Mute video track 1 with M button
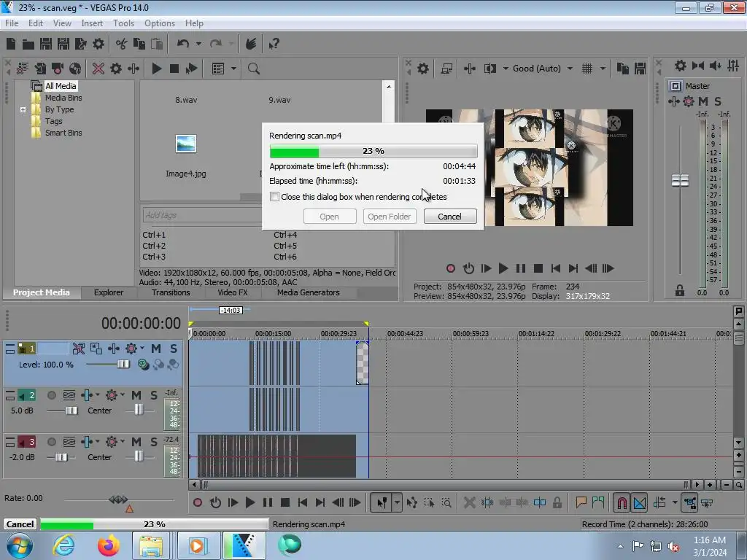This screenshot has width=747, height=560. [155, 349]
